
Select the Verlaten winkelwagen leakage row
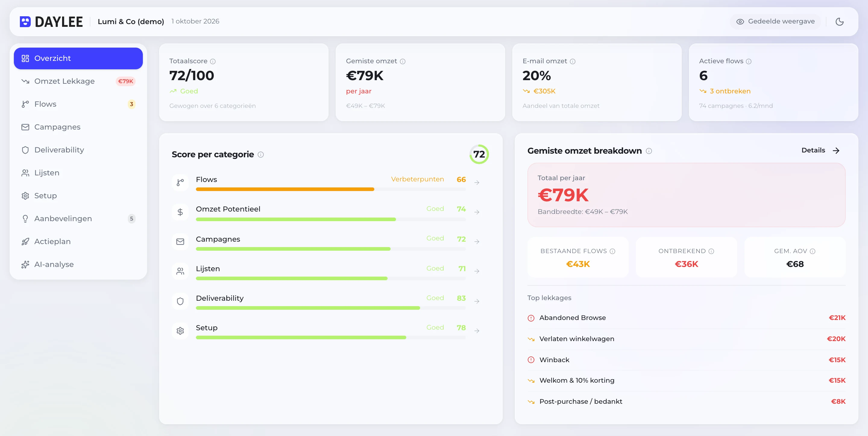[686, 339]
